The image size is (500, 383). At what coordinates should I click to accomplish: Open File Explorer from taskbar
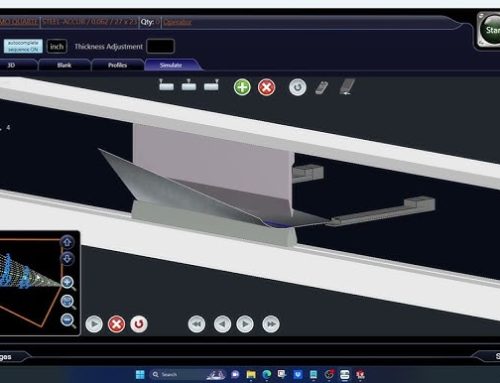[251, 375]
